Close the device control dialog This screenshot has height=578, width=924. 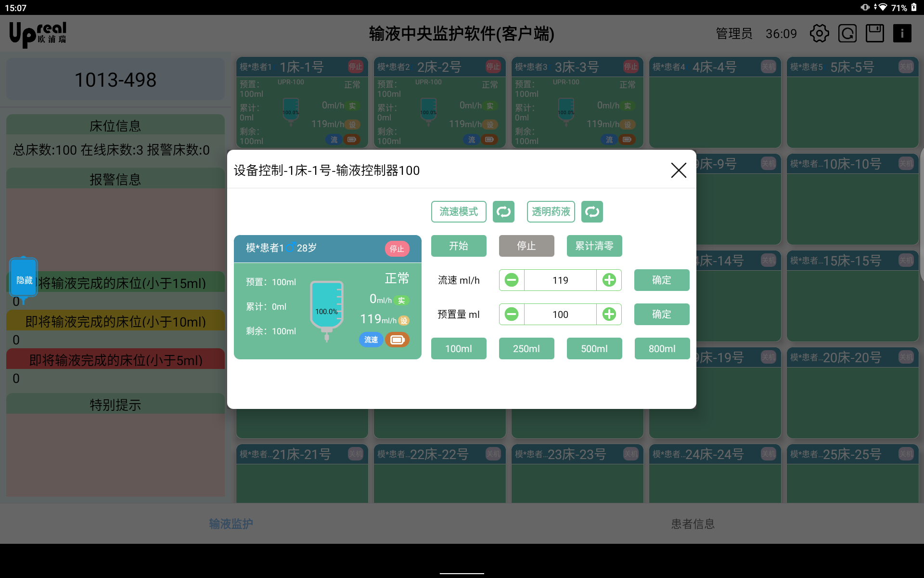tap(678, 170)
